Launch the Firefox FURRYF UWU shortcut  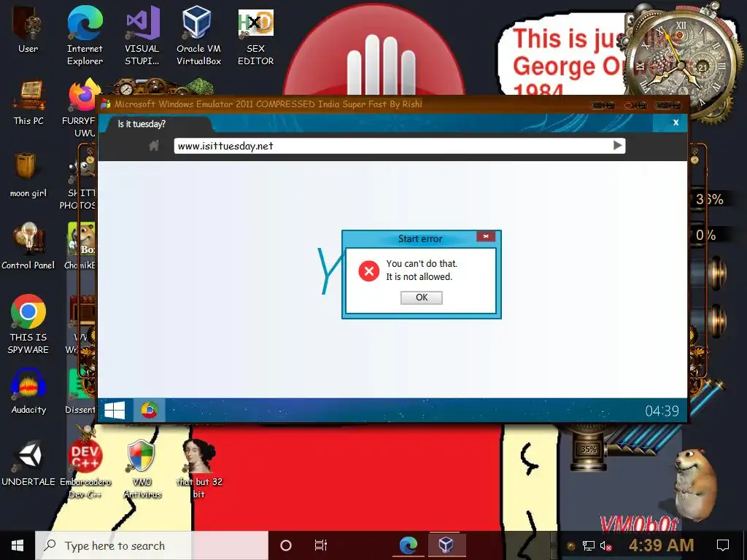pos(82,107)
